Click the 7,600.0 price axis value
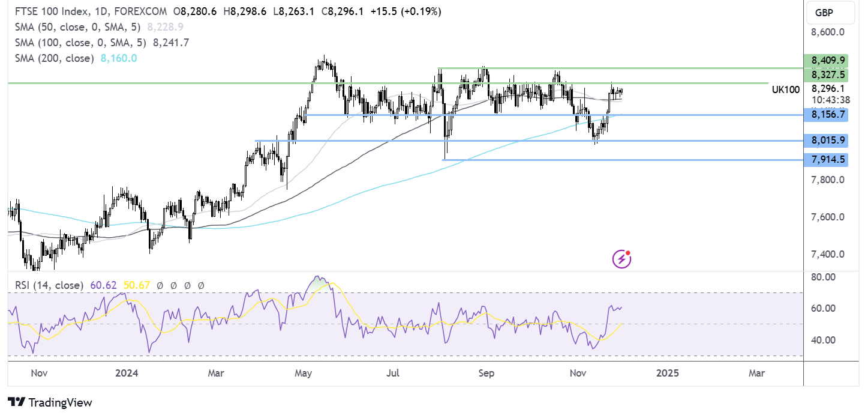Image resolution: width=868 pixels, height=418 pixels. tap(828, 217)
